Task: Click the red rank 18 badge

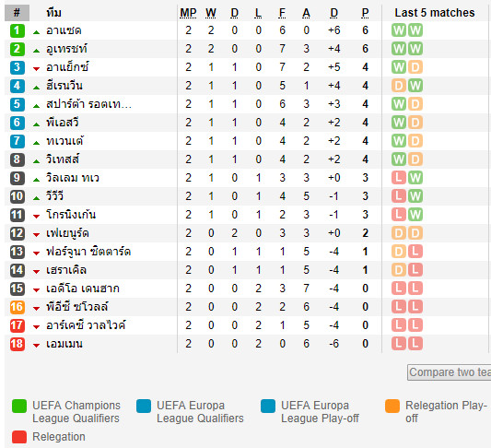Action: click(x=18, y=344)
